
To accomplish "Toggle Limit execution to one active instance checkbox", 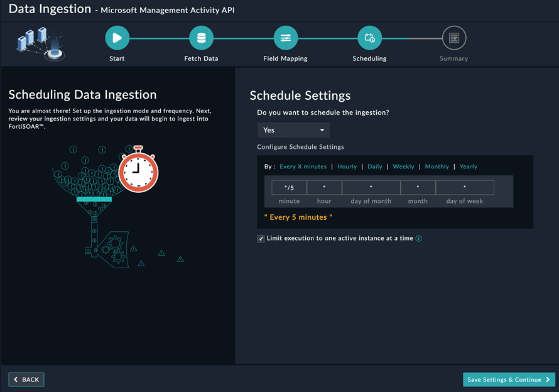I will tap(261, 239).
